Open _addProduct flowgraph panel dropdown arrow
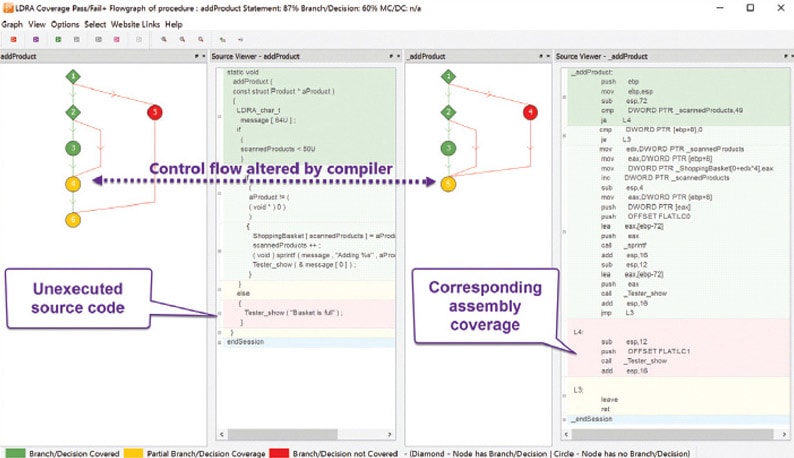794x458 pixels. 548,56
